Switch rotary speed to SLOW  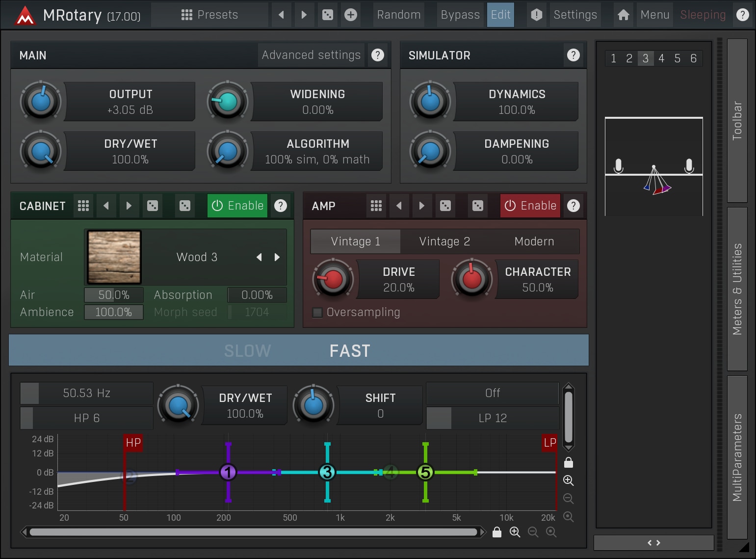[247, 351]
